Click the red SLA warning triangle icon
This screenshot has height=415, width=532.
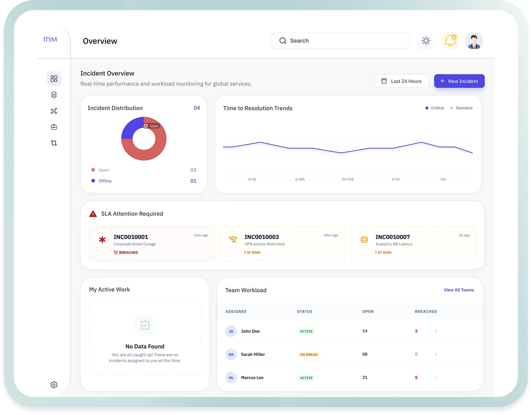point(93,214)
